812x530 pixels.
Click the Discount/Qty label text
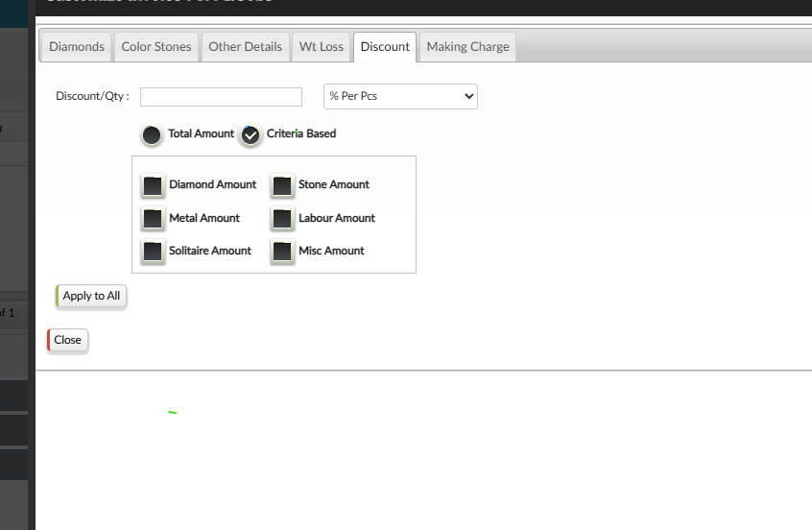pos(92,97)
